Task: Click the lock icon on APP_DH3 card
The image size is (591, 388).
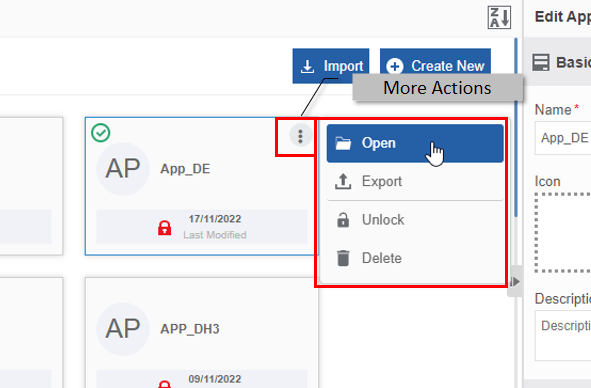Action: [x=164, y=384]
